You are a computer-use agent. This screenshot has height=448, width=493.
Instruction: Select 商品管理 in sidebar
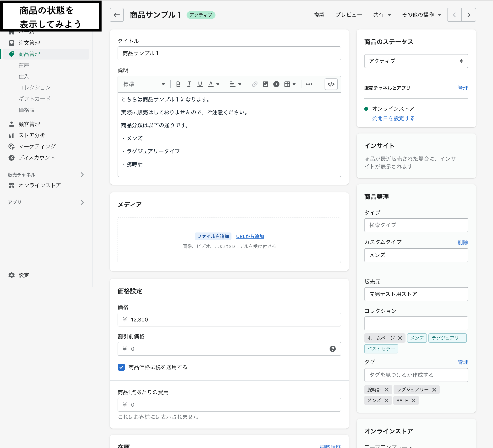coord(46,54)
